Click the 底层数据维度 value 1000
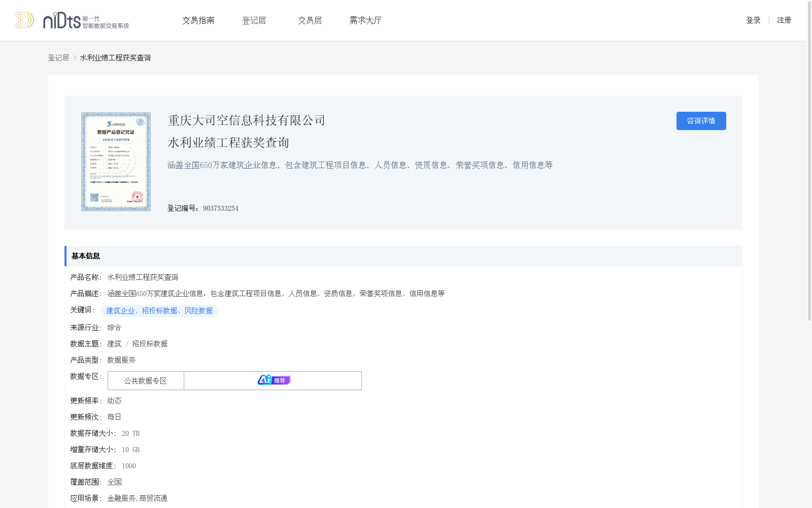812x508 pixels. (129, 466)
